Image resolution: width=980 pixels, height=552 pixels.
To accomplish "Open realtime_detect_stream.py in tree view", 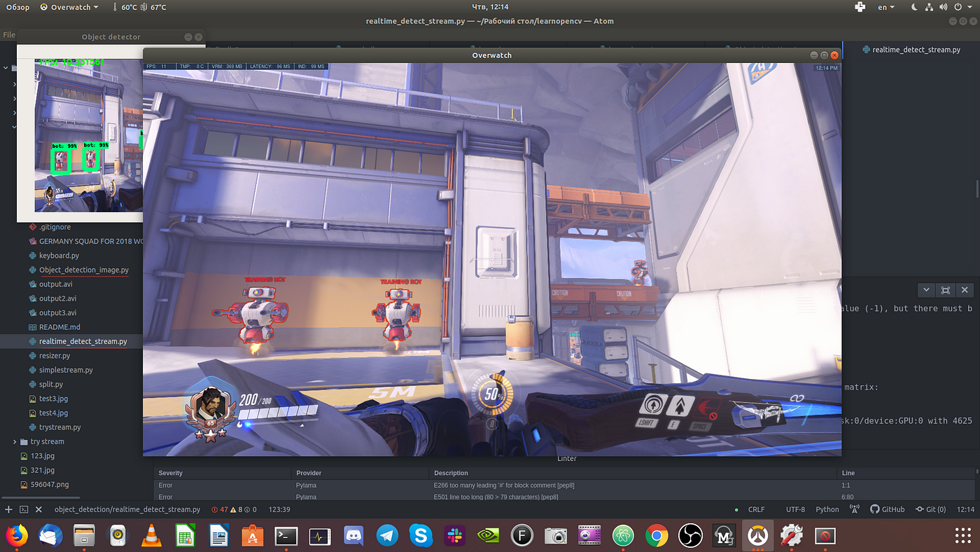I will click(83, 341).
